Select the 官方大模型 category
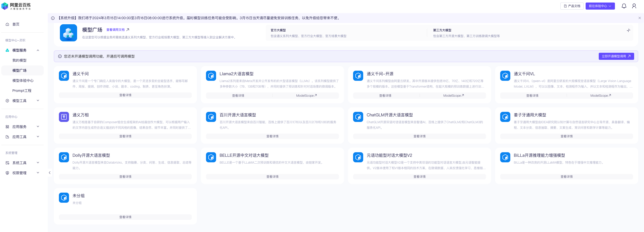The image size is (644, 232). (x=278, y=30)
